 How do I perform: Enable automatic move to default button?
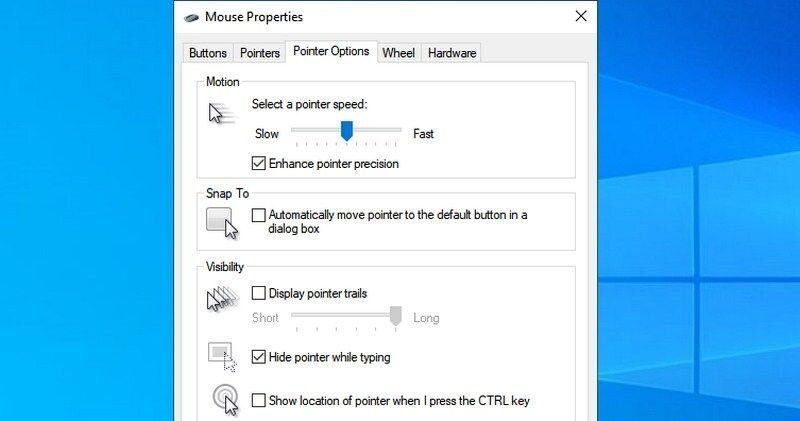coord(259,215)
